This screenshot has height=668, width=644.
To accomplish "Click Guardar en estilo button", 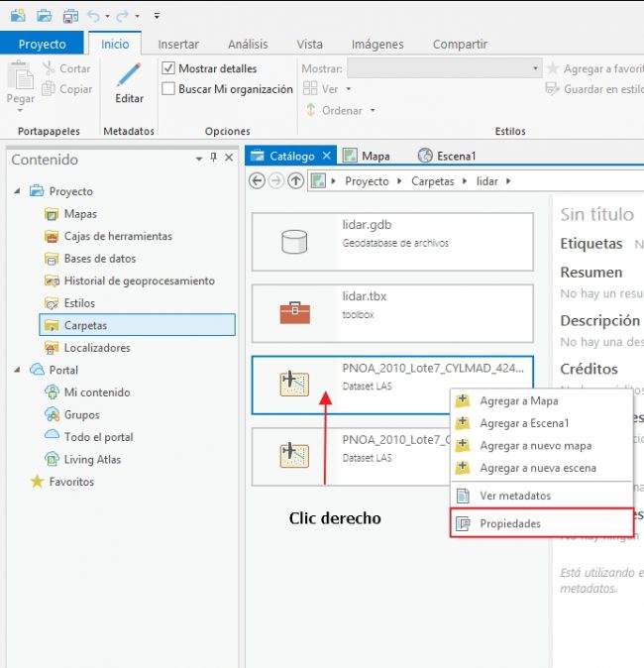I will [x=594, y=88].
